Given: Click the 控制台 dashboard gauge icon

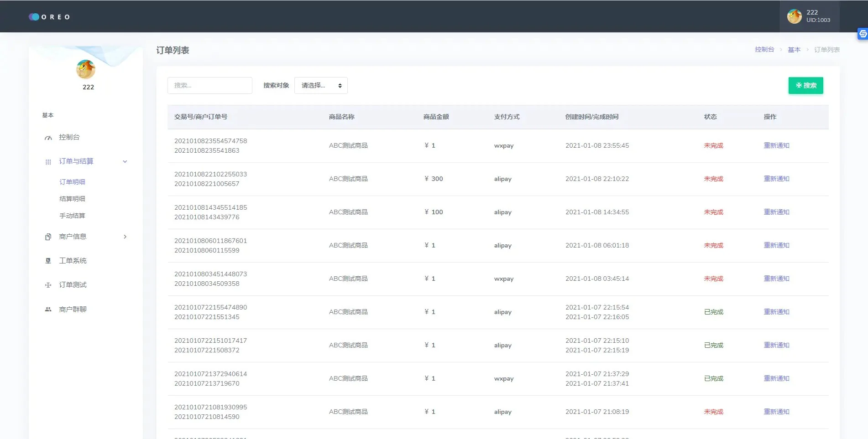Looking at the screenshot, I should pyautogui.click(x=48, y=138).
